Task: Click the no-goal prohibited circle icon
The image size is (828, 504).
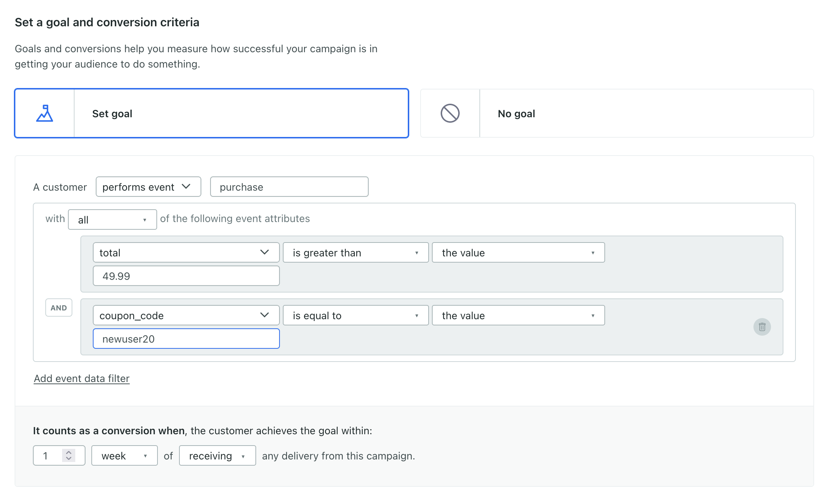Action: [x=450, y=114]
